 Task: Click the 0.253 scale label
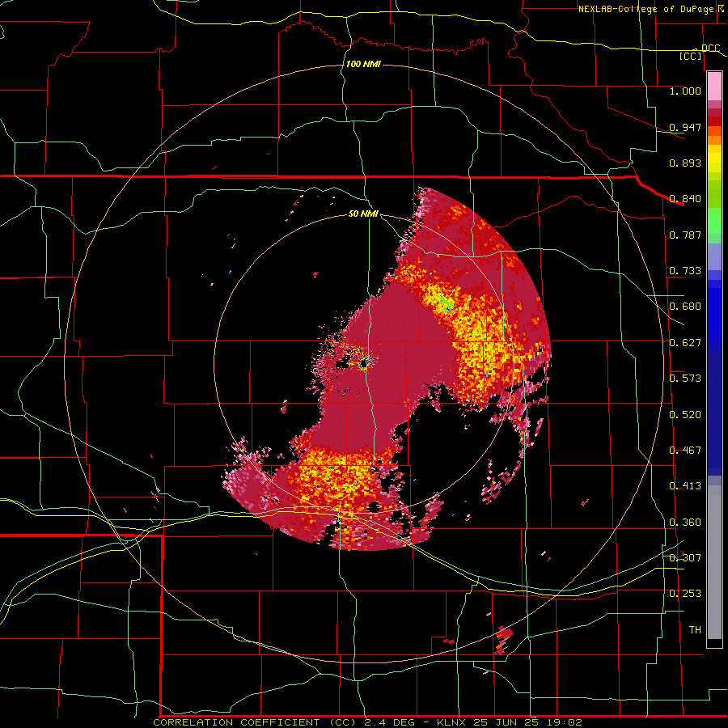pyautogui.click(x=685, y=594)
